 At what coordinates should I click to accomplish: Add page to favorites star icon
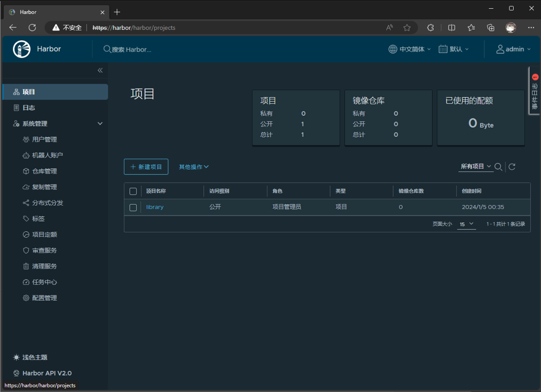tap(407, 27)
